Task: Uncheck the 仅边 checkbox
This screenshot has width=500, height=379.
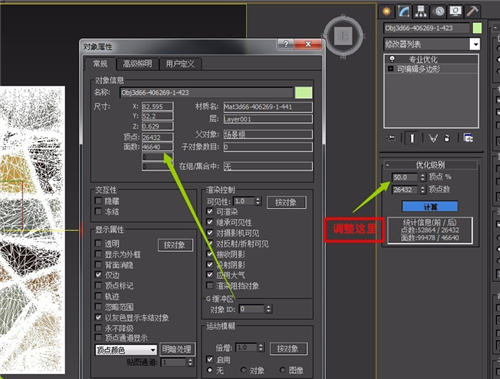Action: [x=98, y=275]
